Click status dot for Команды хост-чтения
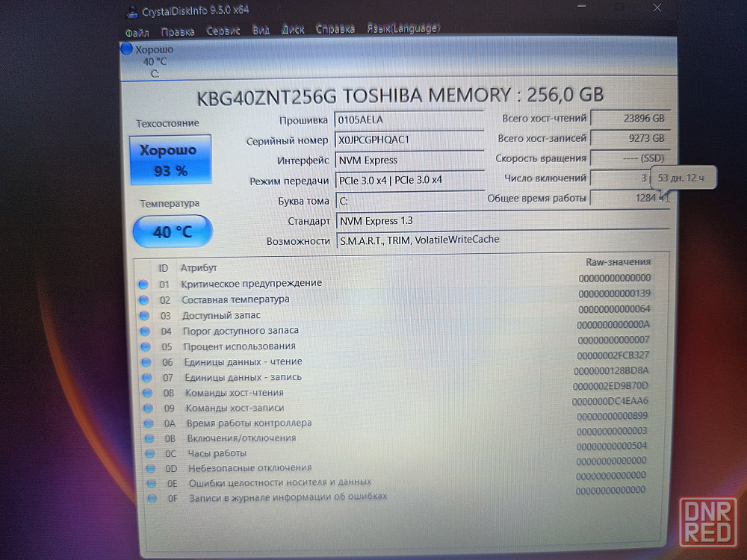747x560 pixels. (148, 393)
